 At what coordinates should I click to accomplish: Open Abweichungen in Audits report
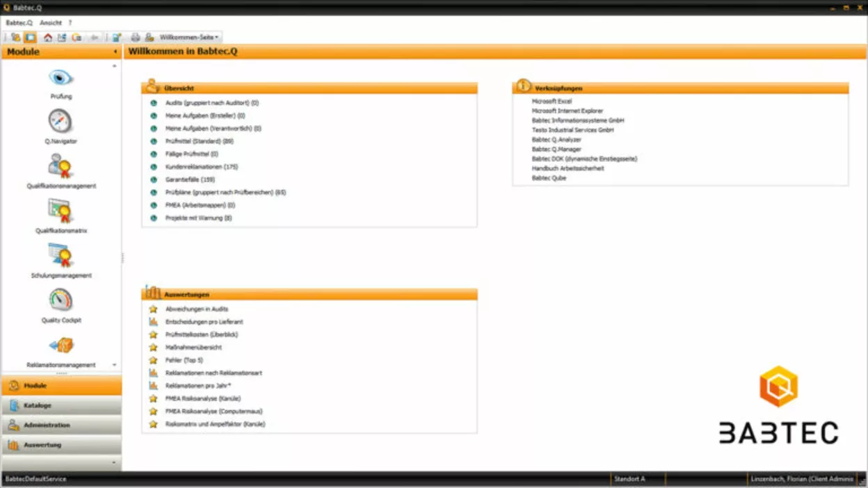(197, 309)
